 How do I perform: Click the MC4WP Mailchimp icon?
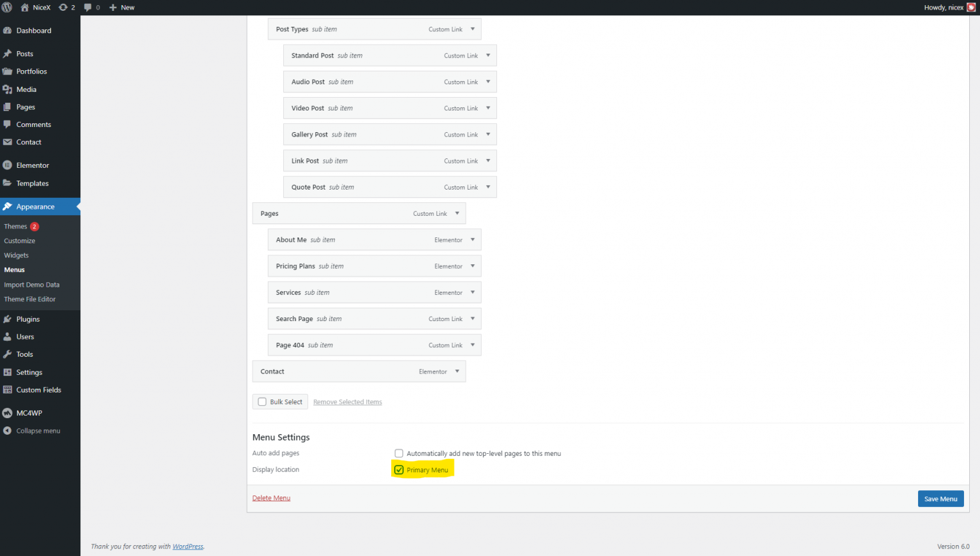coord(8,412)
